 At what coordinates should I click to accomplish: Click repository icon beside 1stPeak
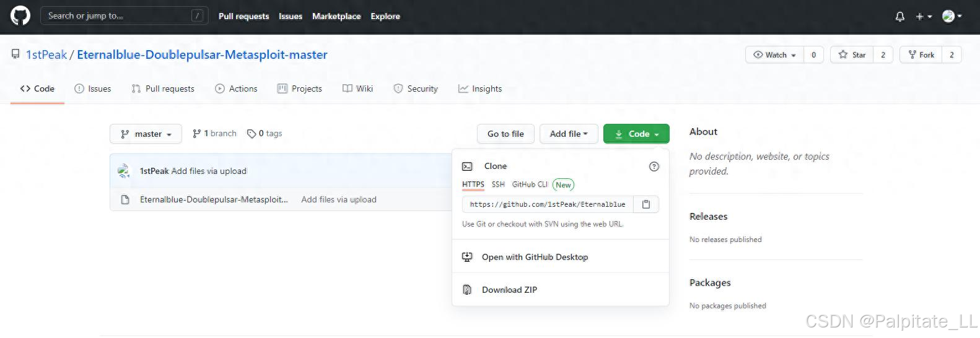15,54
